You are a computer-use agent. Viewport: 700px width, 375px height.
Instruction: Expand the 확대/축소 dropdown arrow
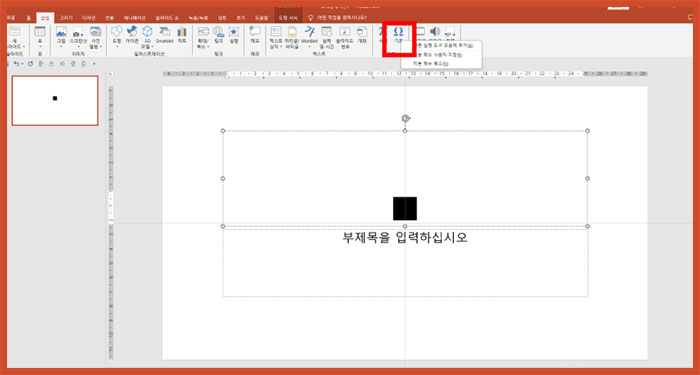coord(208,46)
